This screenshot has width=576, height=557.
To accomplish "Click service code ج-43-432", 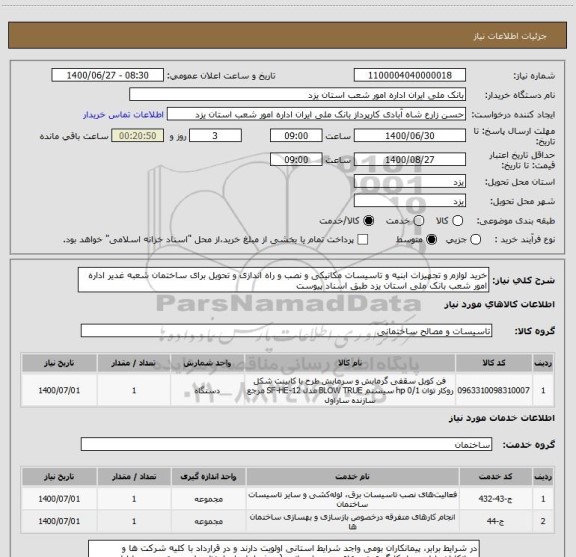I will [495, 499].
